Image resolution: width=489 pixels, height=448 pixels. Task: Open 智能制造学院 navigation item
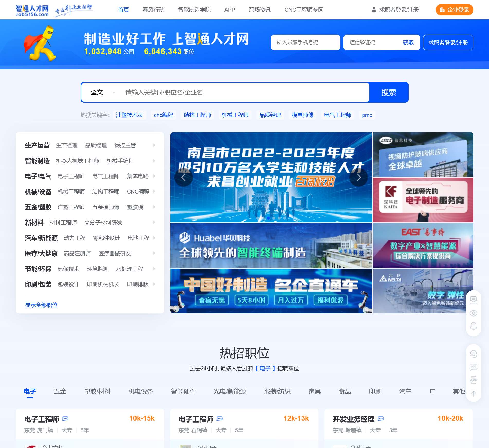coord(194,10)
